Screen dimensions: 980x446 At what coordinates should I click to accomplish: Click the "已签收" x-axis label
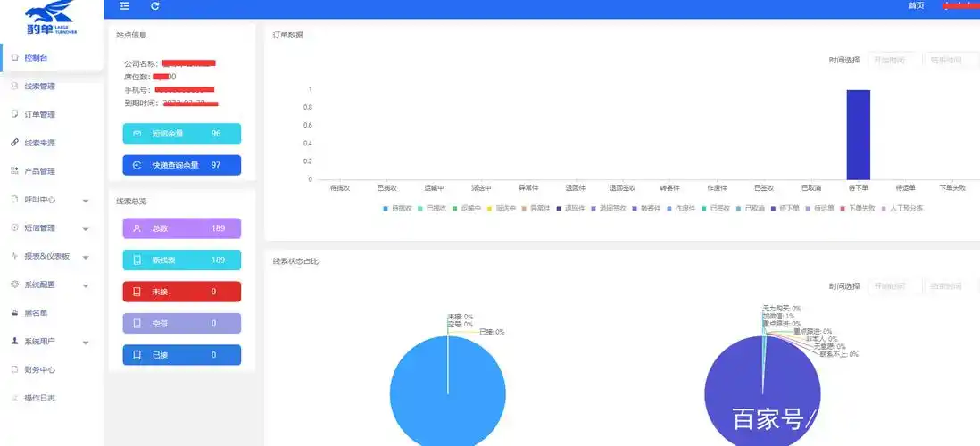(x=764, y=187)
